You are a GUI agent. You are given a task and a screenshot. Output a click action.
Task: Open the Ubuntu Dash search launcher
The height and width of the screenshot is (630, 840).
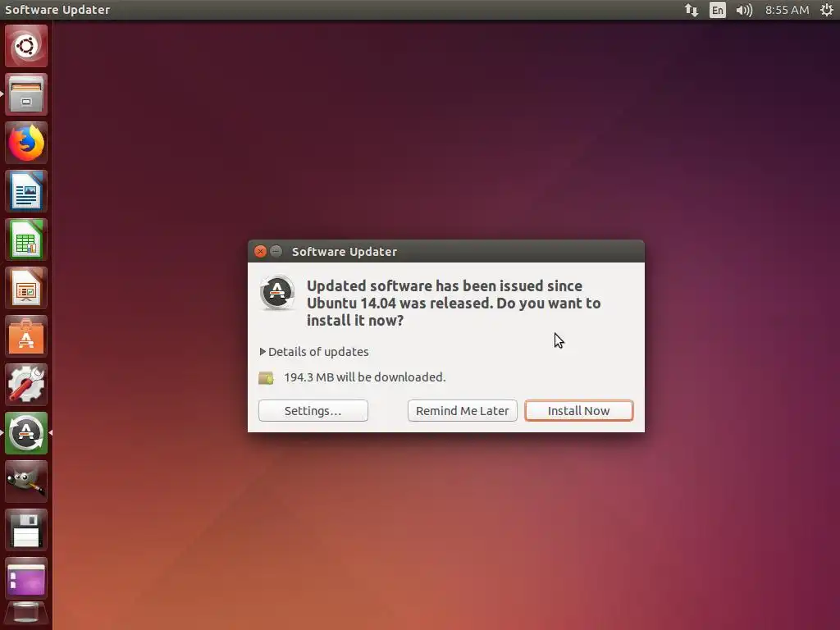26,46
